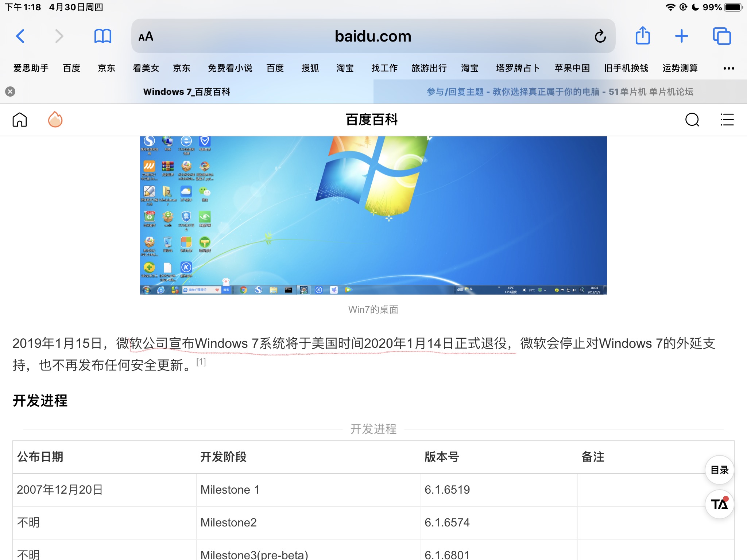The image size is (747, 560).
Task: Open the Baike search magnifier icon
Action: coord(692,120)
